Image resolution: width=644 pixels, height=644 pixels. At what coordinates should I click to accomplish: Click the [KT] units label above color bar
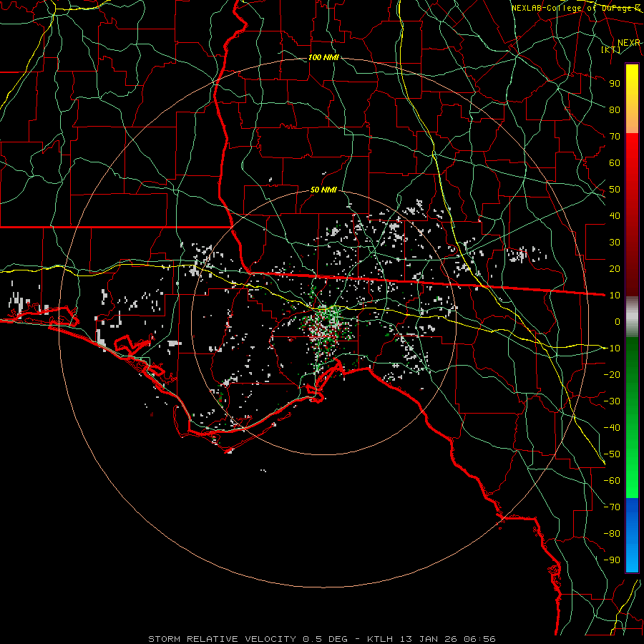[x=611, y=49]
